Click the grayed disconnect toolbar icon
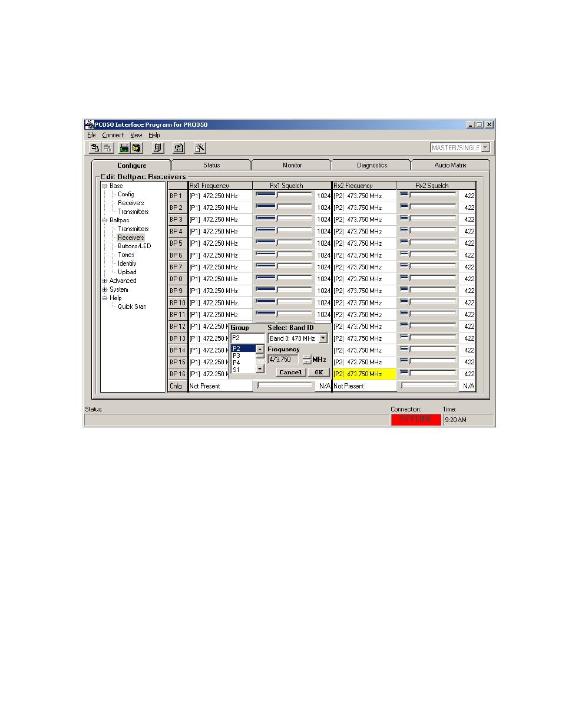Screen dimensions: 562x728 [x=108, y=148]
